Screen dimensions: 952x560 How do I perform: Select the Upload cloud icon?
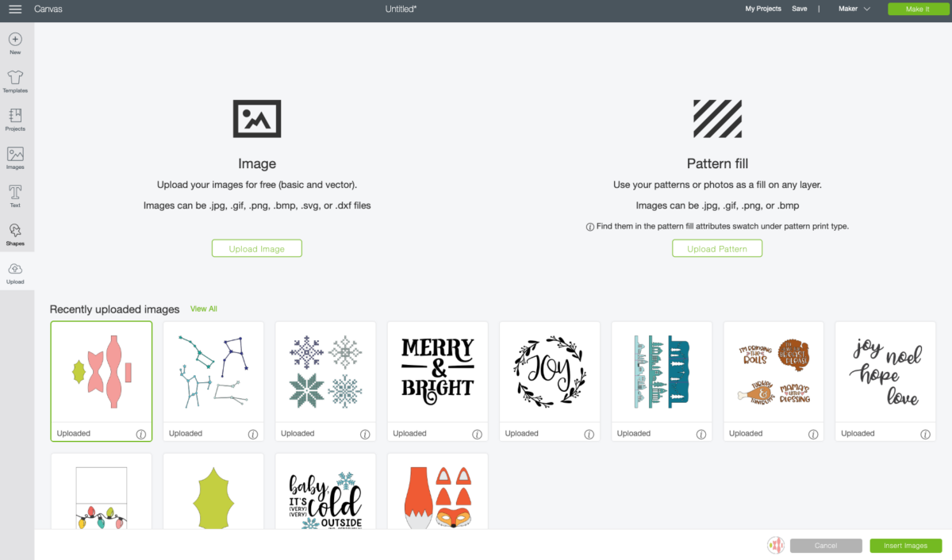click(x=15, y=269)
